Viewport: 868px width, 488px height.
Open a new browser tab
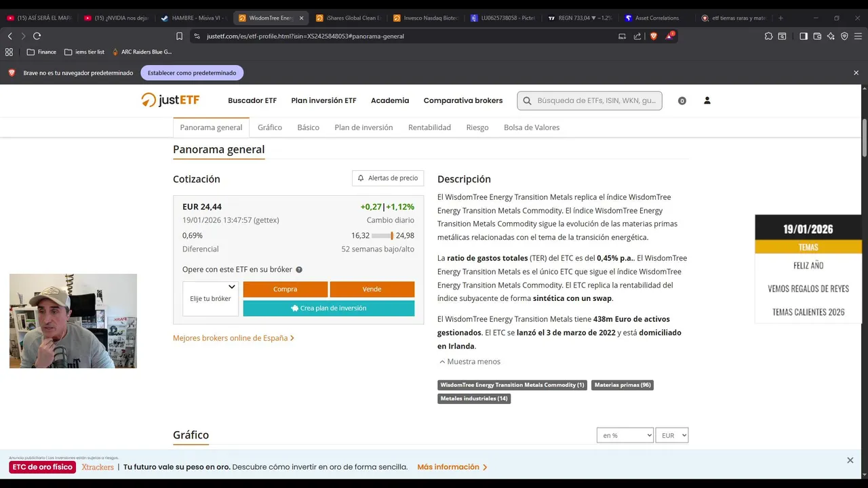coord(781,18)
